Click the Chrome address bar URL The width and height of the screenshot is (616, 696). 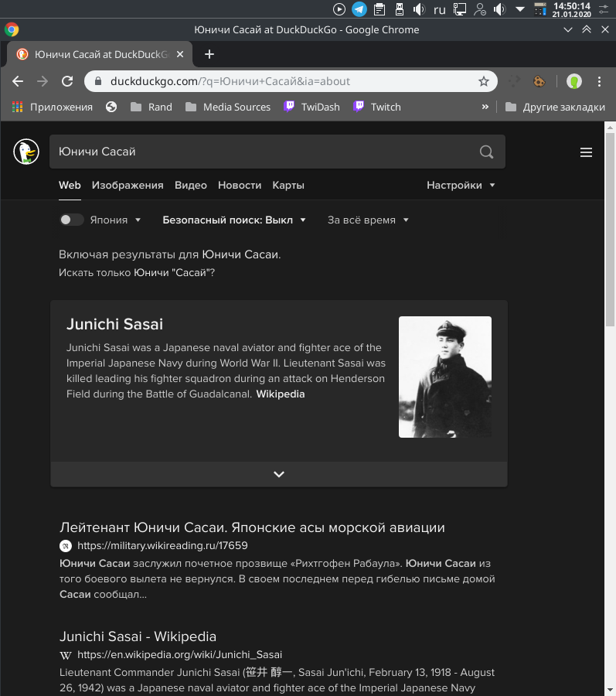pos(230,81)
